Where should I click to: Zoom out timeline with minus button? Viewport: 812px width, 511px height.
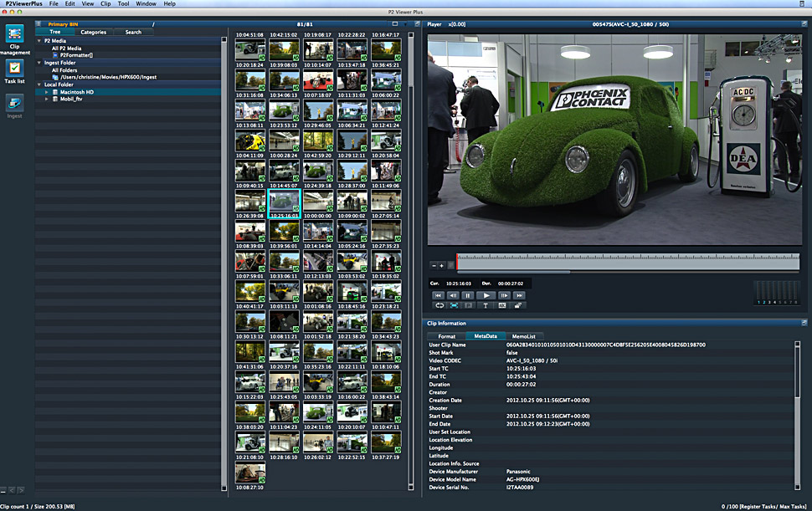pos(434,265)
